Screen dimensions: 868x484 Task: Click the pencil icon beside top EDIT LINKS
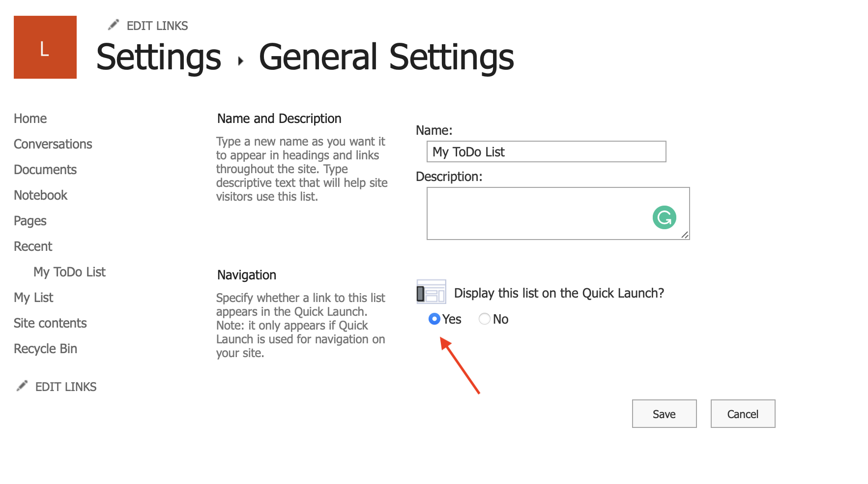[114, 24]
